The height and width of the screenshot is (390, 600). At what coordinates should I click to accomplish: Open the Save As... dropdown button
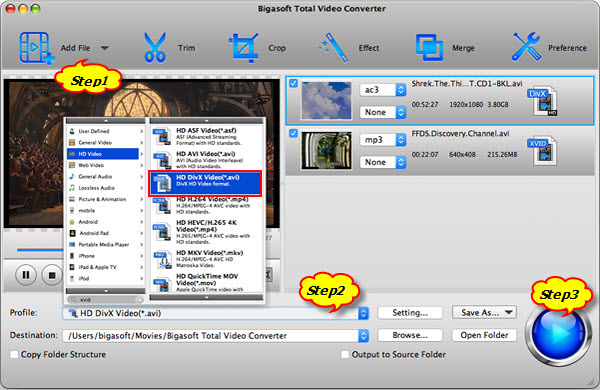(484, 313)
